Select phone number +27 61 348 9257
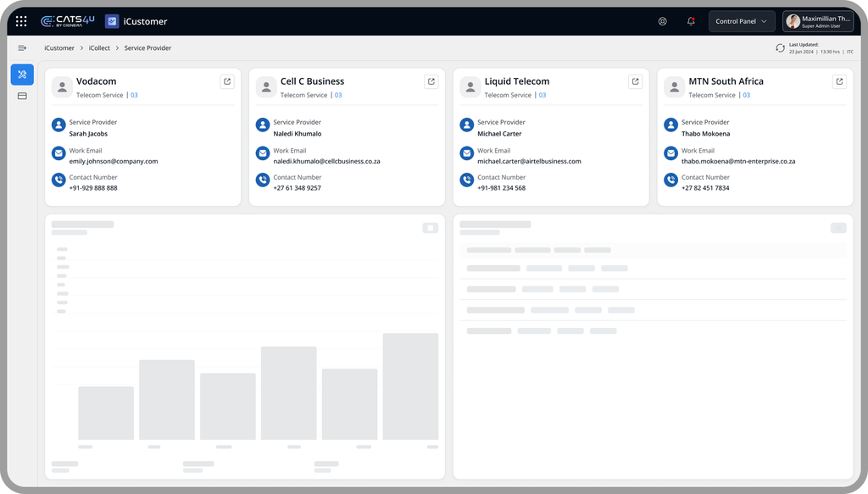 pyautogui.click(x=298, y=188)
